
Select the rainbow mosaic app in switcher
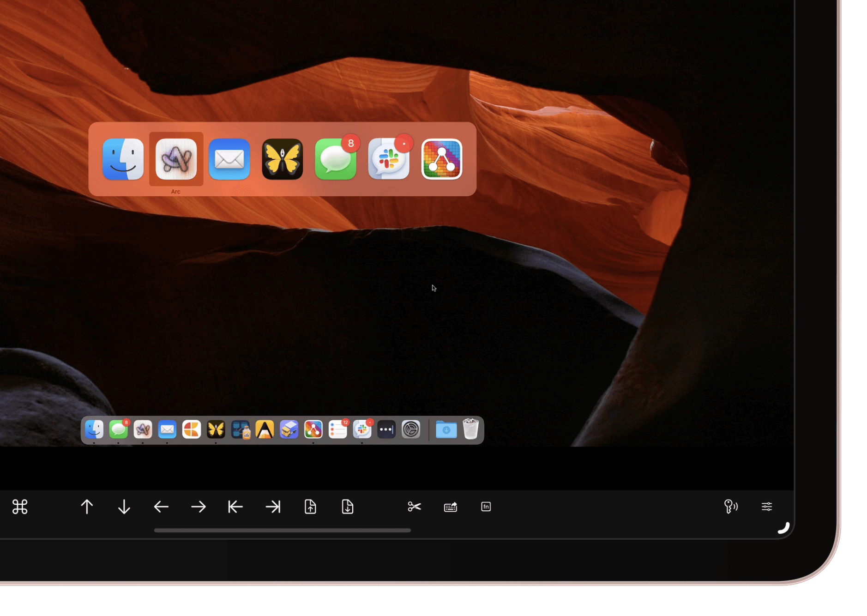pyautogui.click(x=442, y=159)
